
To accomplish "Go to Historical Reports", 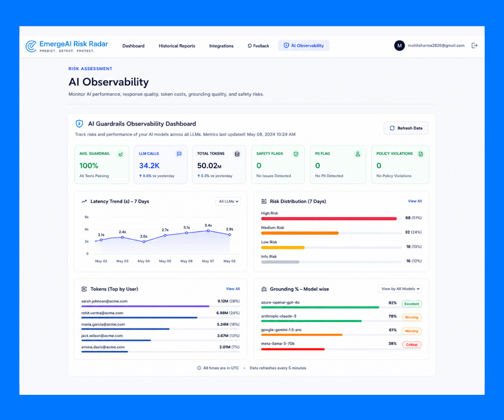I will [177, 46].
